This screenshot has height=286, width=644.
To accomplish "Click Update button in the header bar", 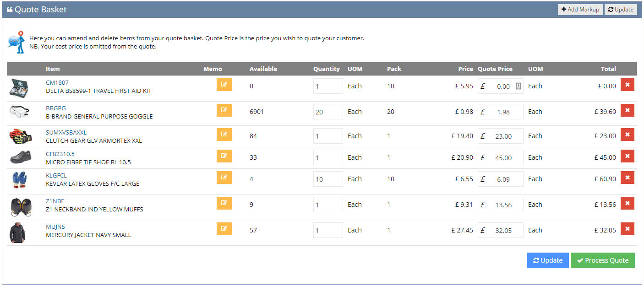I will [621, 10].
